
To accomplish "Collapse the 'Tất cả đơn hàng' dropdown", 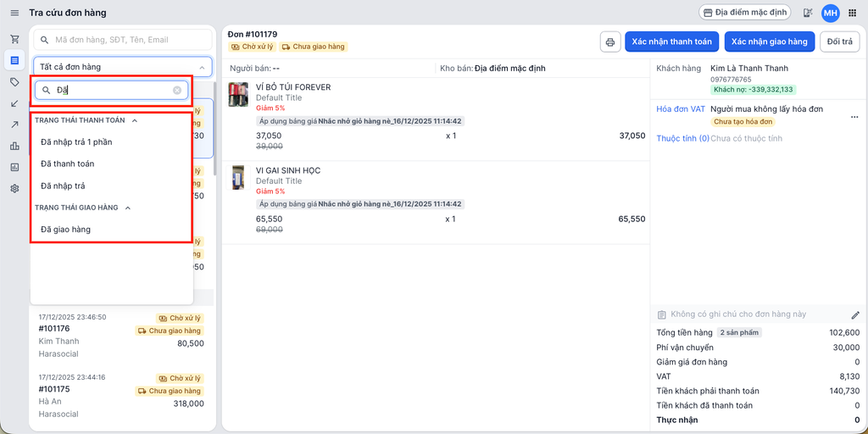I will point(202,67).
